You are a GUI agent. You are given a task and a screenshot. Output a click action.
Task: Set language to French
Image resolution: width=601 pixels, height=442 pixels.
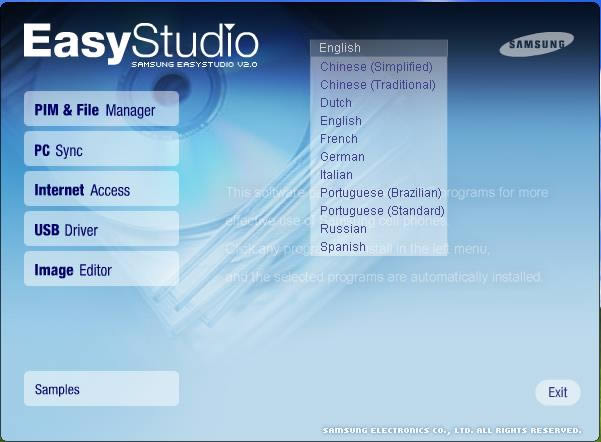(x=379, y=139)
